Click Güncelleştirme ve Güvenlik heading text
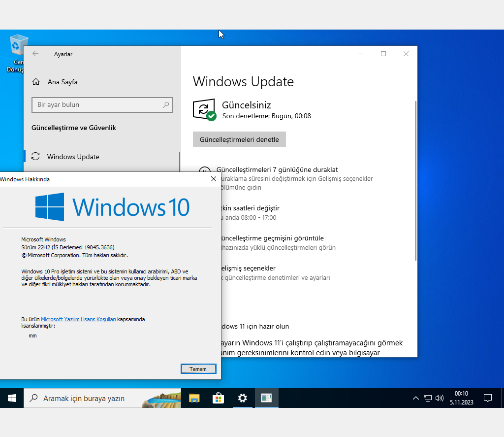Screen dimensions: 504x437 click(x=74, y=128)
